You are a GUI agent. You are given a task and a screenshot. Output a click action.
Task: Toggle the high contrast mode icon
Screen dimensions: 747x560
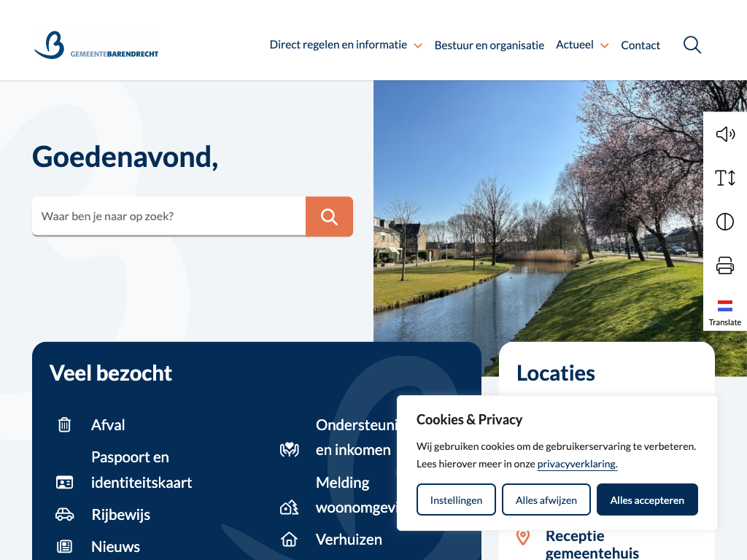click(x=724, y=222)
